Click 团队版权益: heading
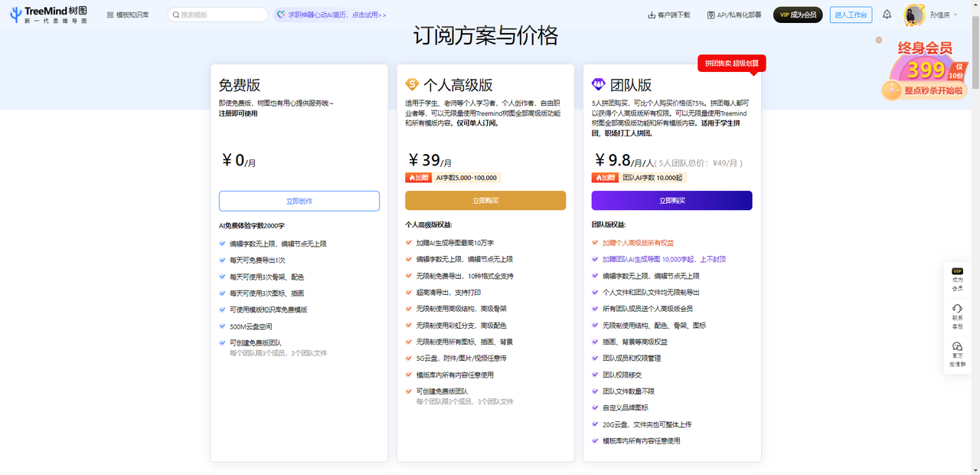This screenshot has height=475, width=980. coord(609,225)
